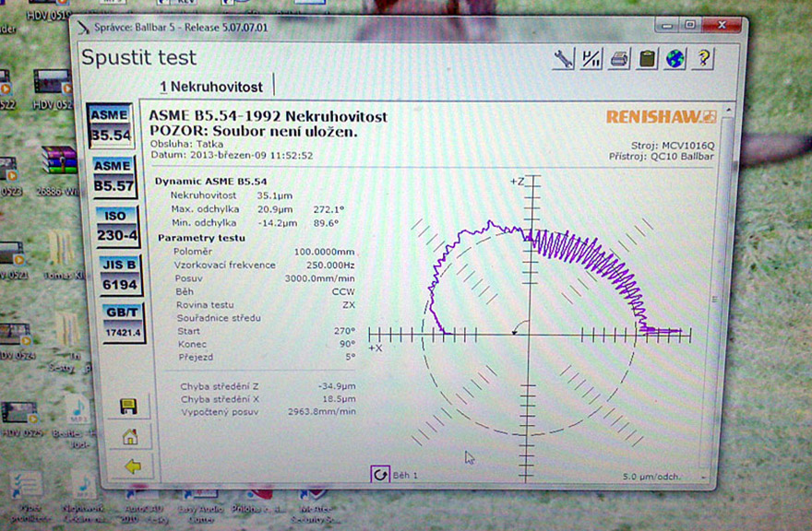The height and width of the screenshot is (531, 812).
Task: Go to the home screen icon
Action: point(130,437)
